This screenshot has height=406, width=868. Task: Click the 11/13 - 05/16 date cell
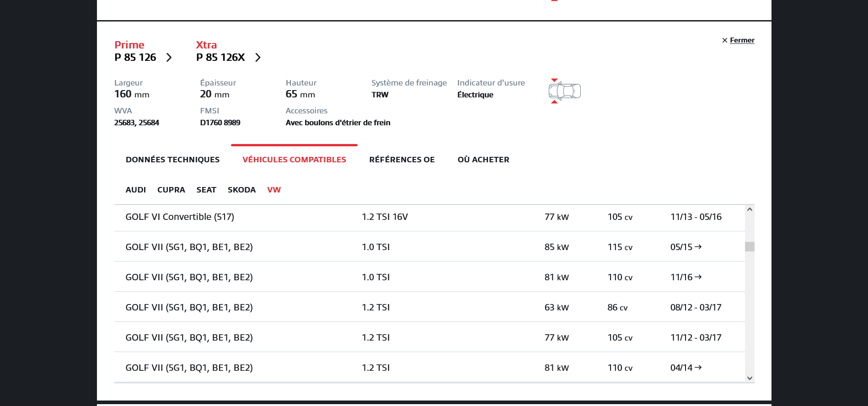(x=696, y=217)
